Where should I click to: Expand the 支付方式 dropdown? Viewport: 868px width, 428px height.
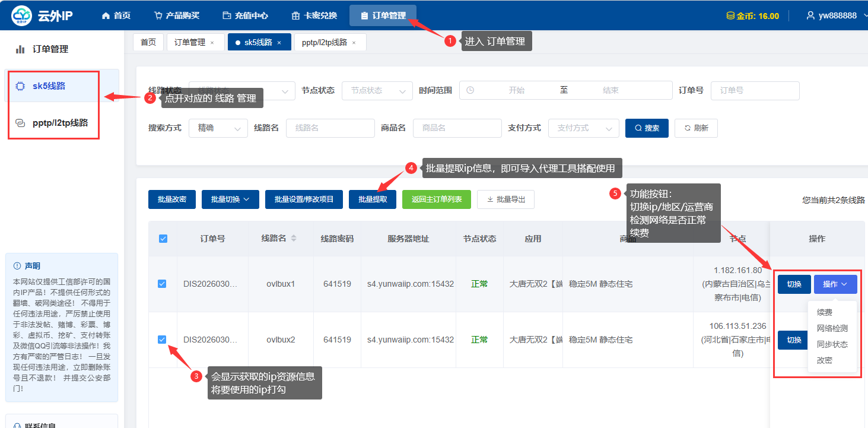583,128
